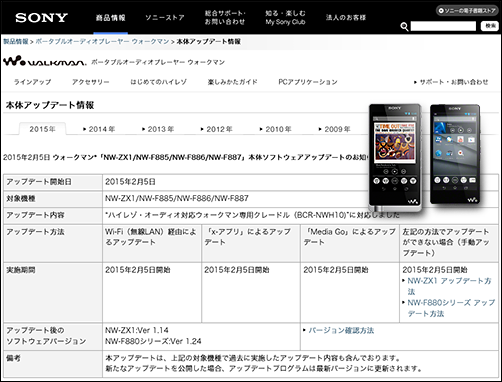Click the silver NW-ZX1 Walkman image
The width and height of the screenshot is (502, 382).
click(x=395, y=157)
